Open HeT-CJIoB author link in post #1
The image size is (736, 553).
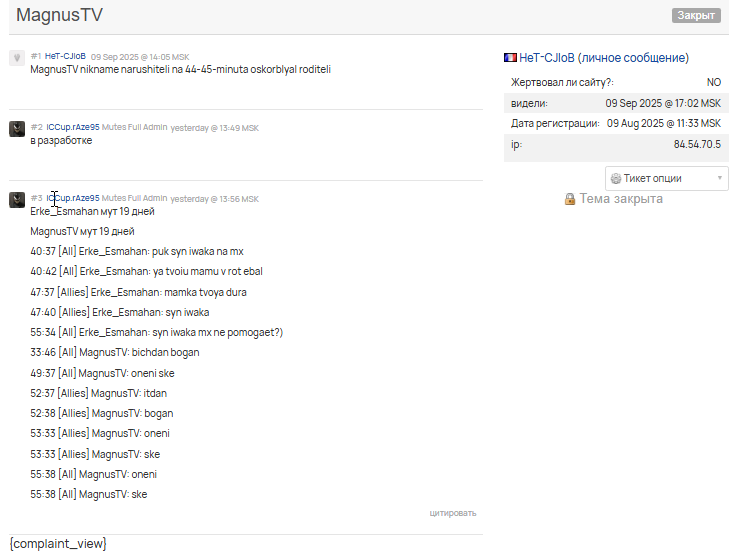[65, 56]
